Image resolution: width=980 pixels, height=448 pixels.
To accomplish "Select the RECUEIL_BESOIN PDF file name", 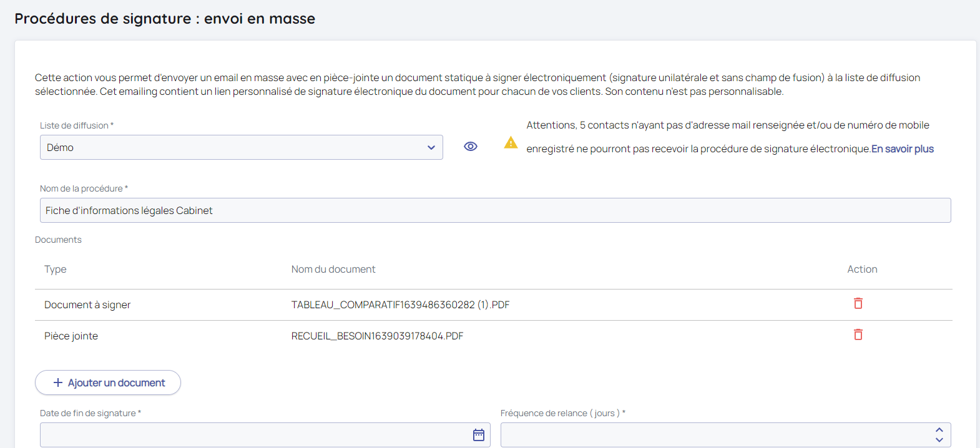I will [377, 336].
